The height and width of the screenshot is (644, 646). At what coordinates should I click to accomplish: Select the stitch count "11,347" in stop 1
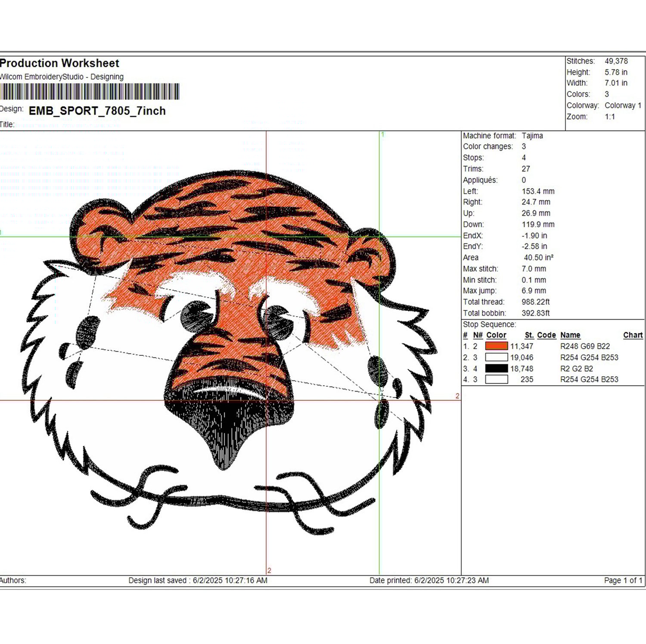tap(522, 346)
